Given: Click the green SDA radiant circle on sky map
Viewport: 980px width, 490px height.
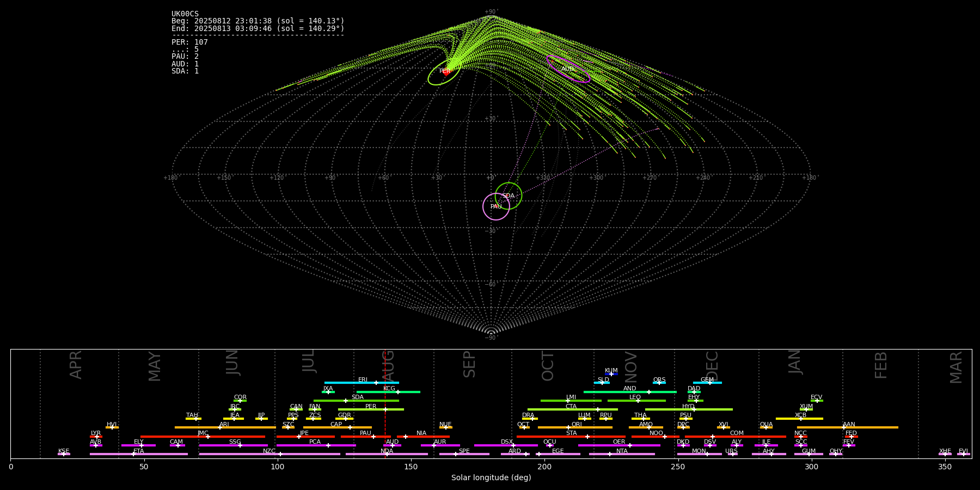Looking at the screenshot, I should click(509, 196).
